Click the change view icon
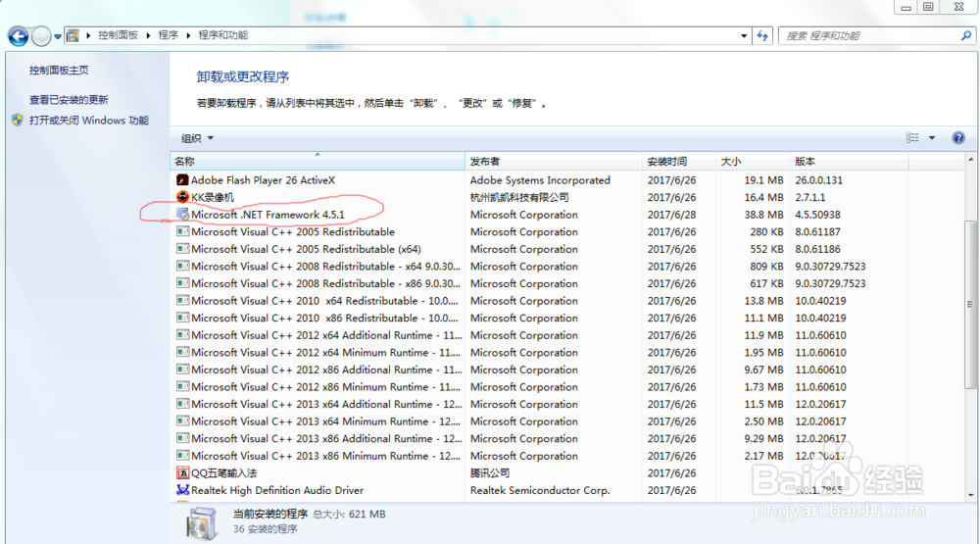Image resolution: width=980 pixels, height=544 pixels. 912,137
